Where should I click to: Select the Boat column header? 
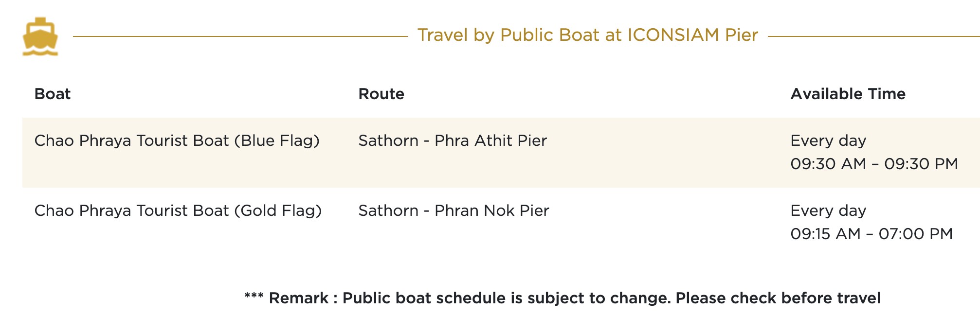[x=53, y=94]
